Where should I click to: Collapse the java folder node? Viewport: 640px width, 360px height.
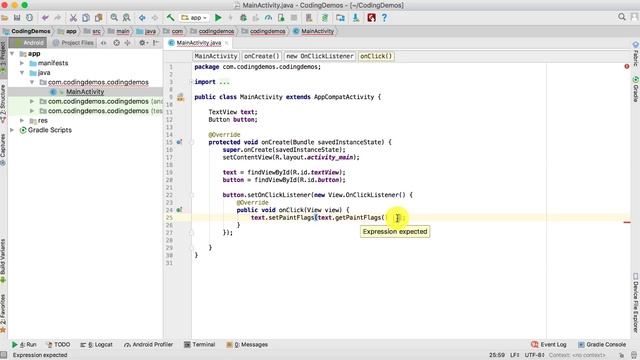click(22, 73)
